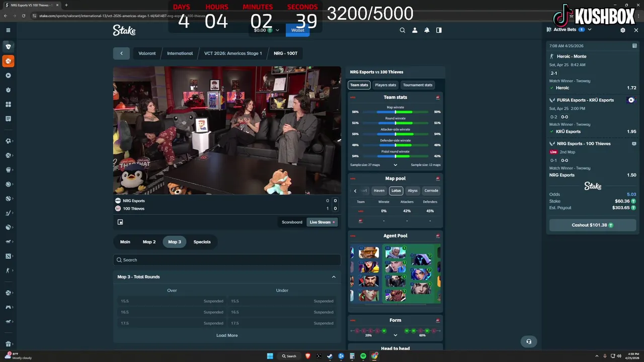Viewport: 644px width, 362px height.
Task: Open the notifications bell icon
Action: point(427,30)
